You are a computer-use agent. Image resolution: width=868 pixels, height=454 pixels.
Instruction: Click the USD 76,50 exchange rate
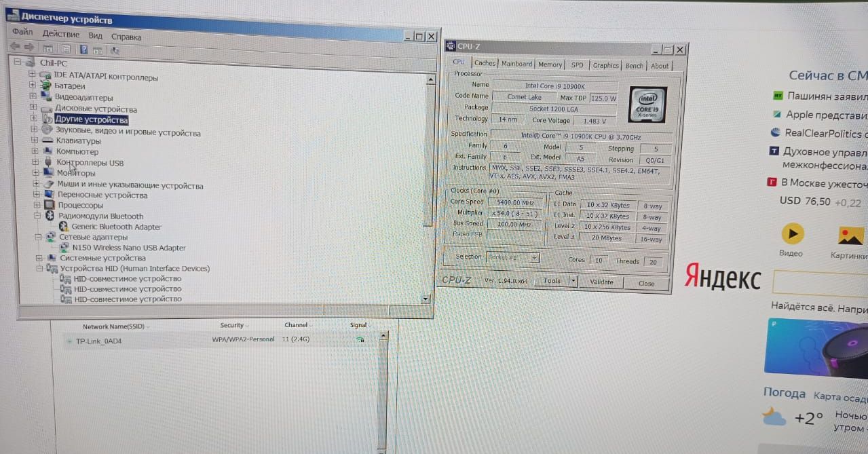(x=805, y=202)
